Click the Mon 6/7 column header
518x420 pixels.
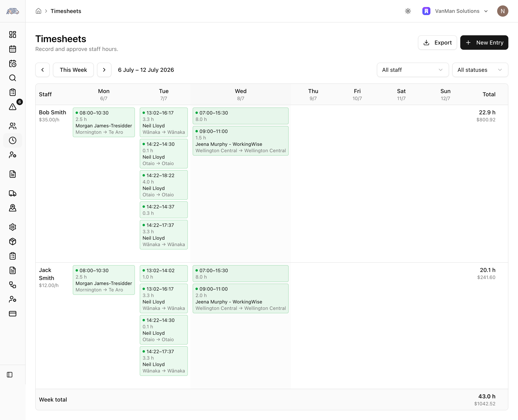[104, 94]
